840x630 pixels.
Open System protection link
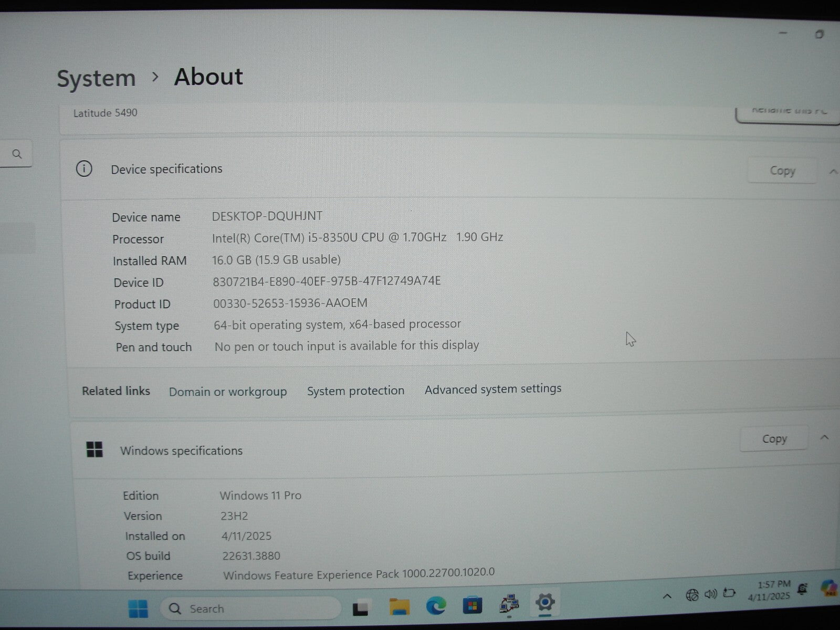pos(355,391)
